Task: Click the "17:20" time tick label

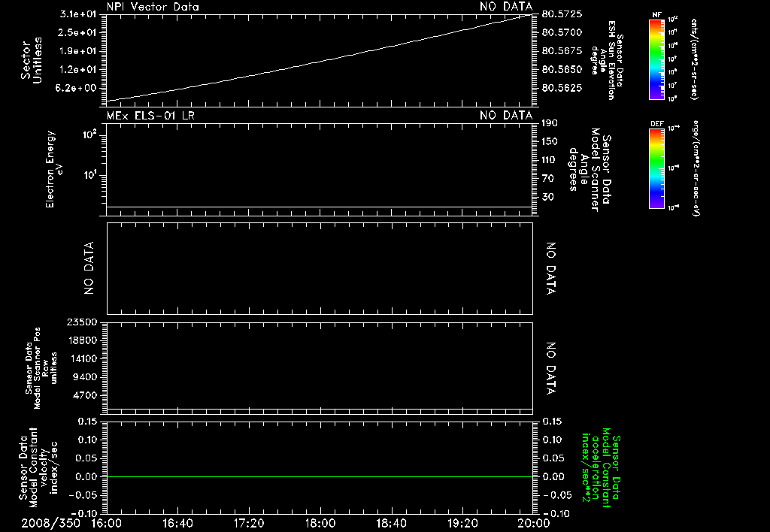Action: 249,523
